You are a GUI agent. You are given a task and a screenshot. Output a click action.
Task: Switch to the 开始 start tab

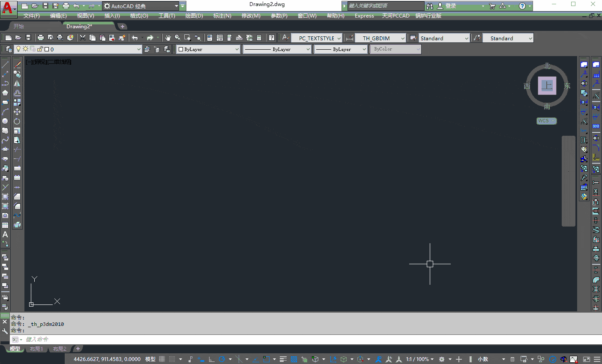(18, 27)
